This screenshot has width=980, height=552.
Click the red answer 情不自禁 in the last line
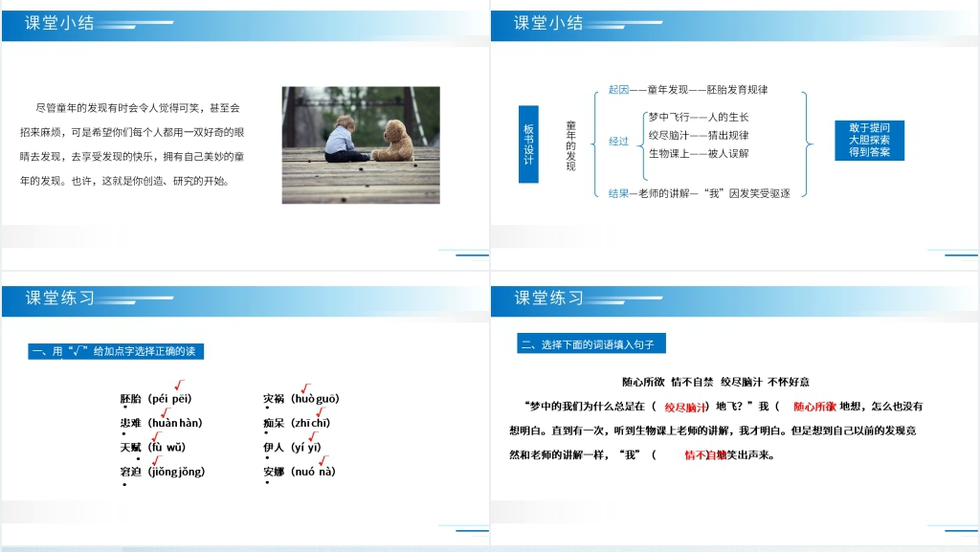pyautogui.click(x=704, y=455)
